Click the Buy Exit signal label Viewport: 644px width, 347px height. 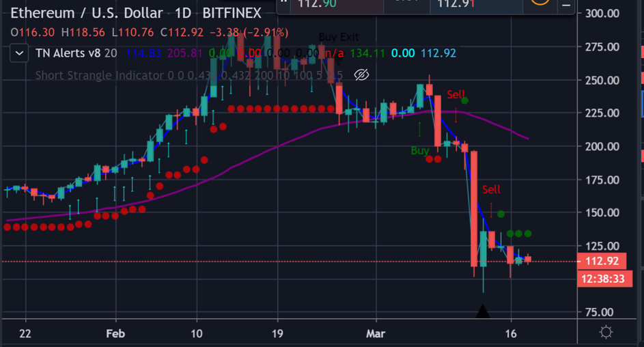coord(338,38)
